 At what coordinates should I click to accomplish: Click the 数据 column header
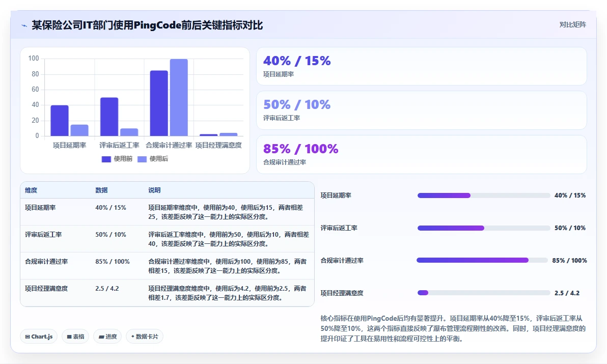pos(101,190)
